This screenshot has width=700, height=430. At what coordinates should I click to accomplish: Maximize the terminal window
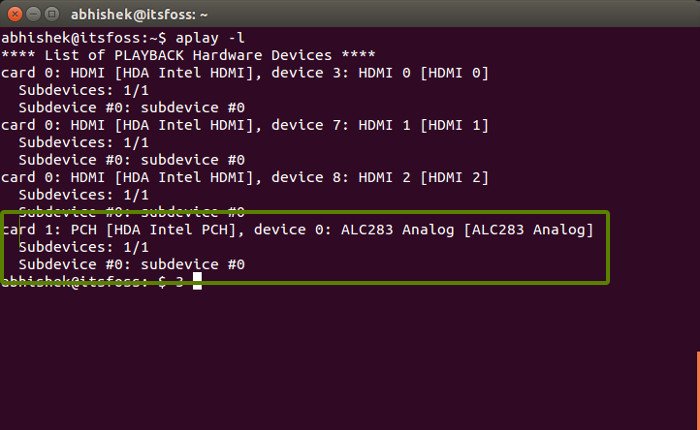point(52,14)
